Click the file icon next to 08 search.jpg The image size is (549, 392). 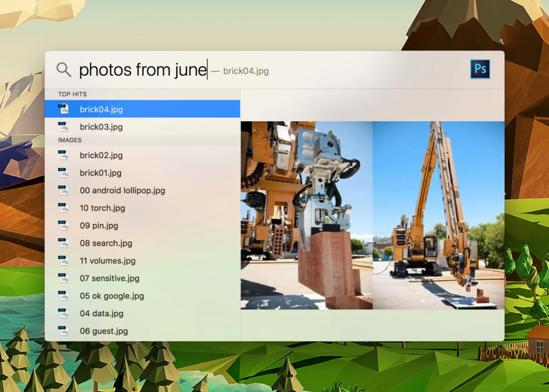(x=64, y=243)
